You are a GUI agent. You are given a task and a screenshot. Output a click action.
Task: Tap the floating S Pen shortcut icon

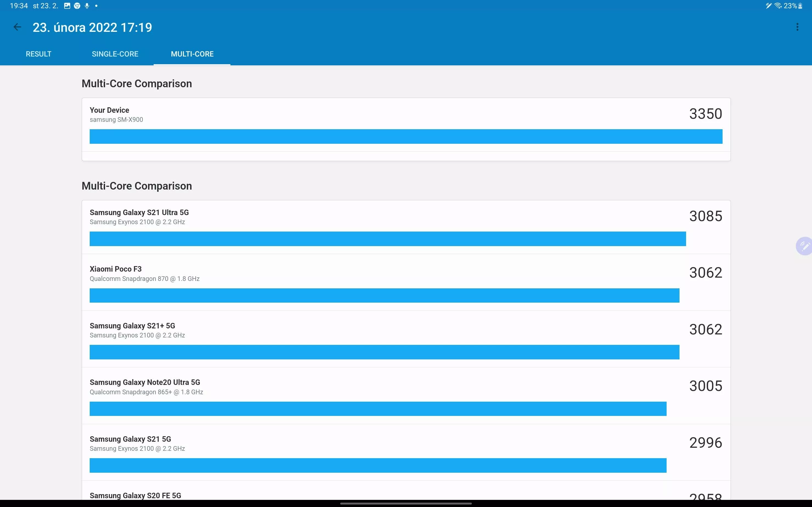[804, 246]
